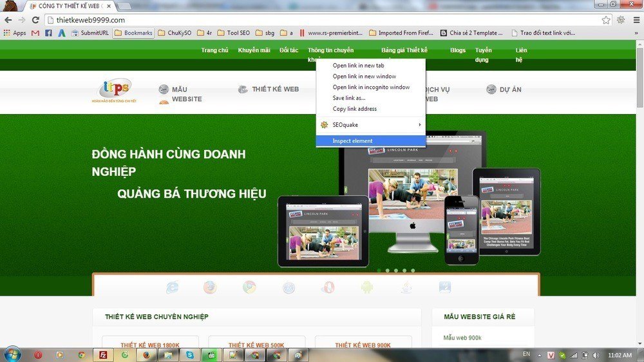Open Blogs navigation link

[x=457, y=50]
